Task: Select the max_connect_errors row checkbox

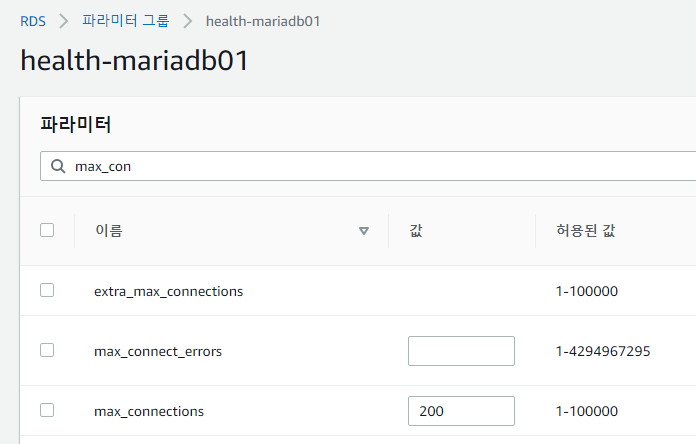Action: [x=47, y=350]
